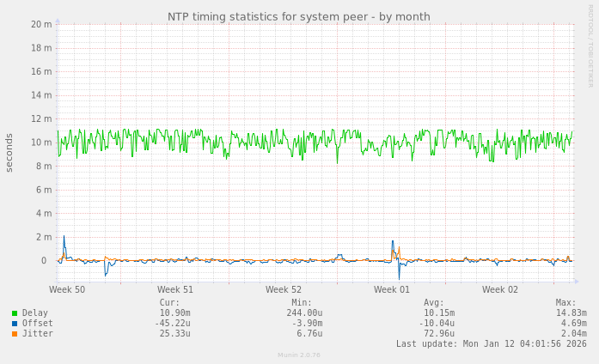Click the blue Offset legend swatch

coord(15,324)
